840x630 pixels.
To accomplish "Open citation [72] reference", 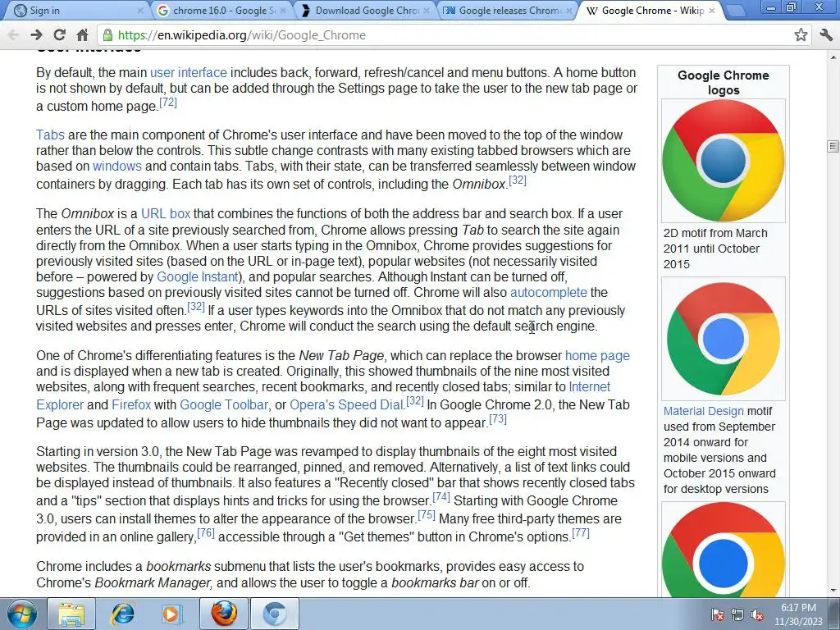I will click(x=168, y=102).
